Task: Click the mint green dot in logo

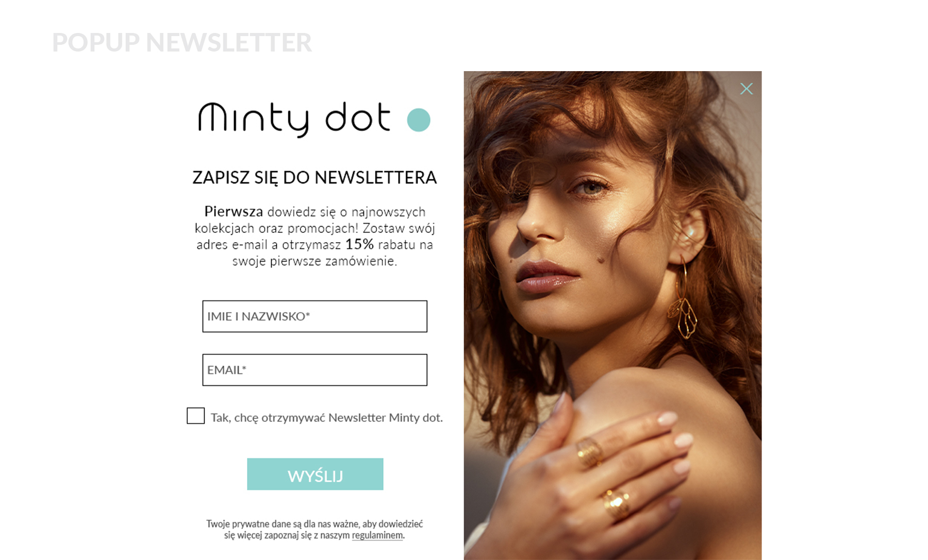Action: tap(419, 120)
